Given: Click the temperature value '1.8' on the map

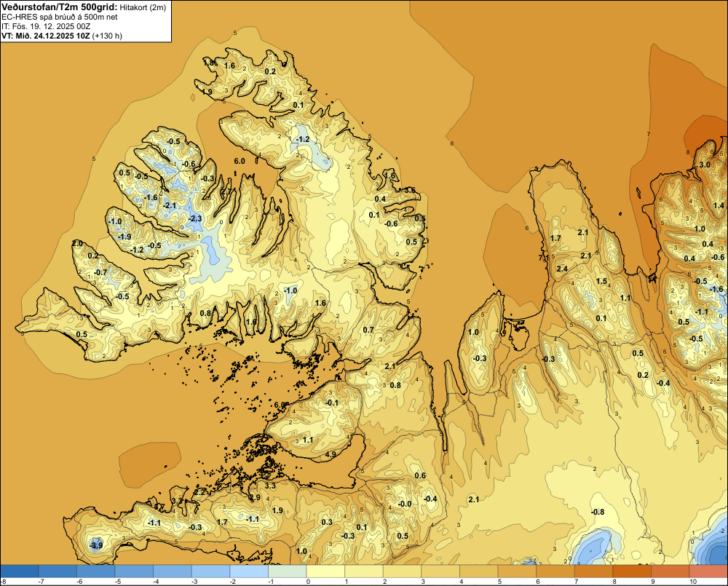Looking at the screenshot, I should pyautogui.click(x=208, y=63).
